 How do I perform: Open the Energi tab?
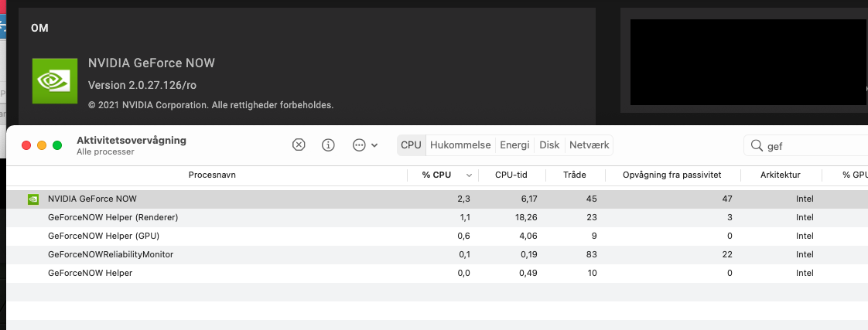[514, 145]
